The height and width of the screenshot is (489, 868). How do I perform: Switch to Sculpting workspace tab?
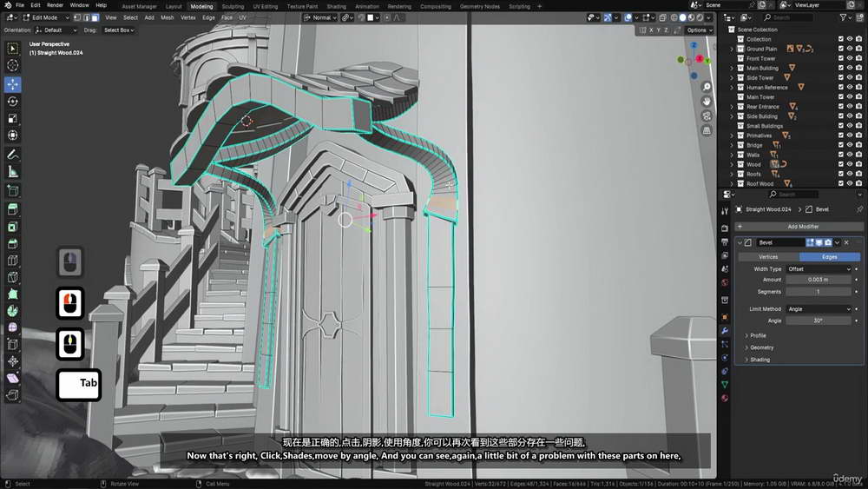pyautogui.click(x=233, y=6)
